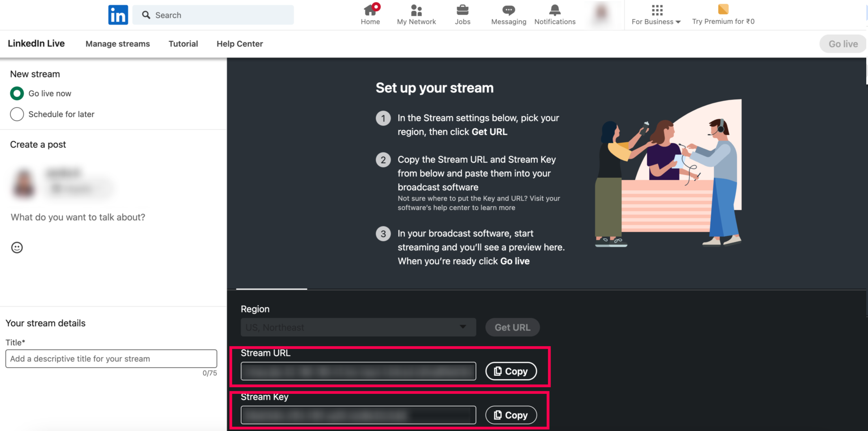The width and height of the screenshot is (868, 431).
Task: Expand the For Business apps menu
Action: tap(656, 15)
